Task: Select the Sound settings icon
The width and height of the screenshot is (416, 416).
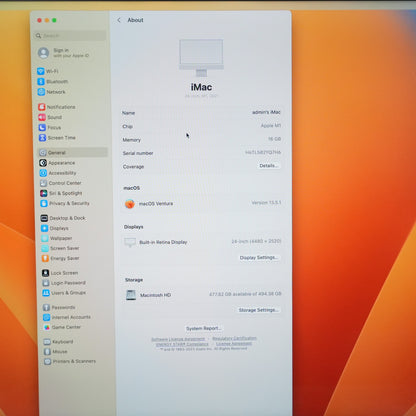Action: pos(42,117)
